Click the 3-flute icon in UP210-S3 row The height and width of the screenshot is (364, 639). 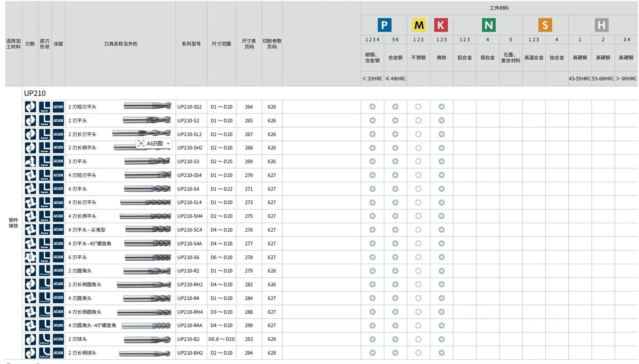[x=30, y=162]
